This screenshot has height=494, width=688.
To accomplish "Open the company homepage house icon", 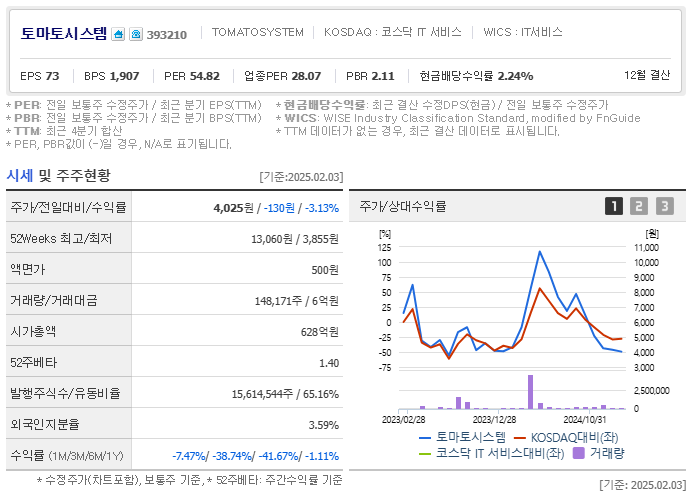I will point(118,34).
